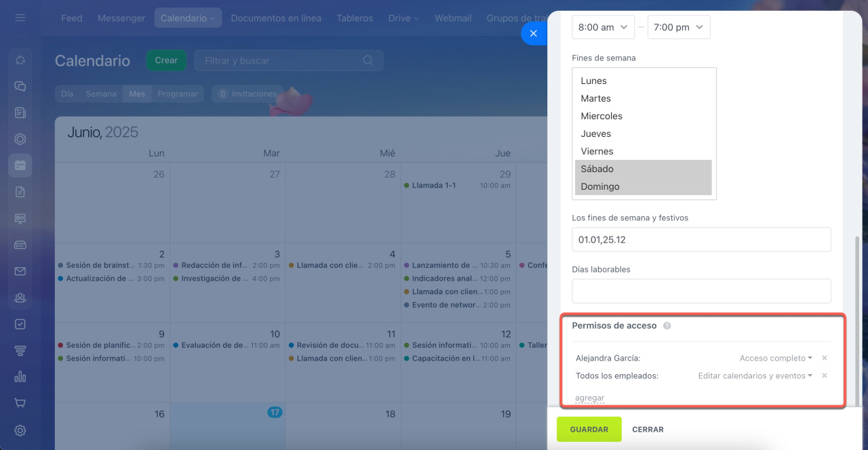Switch calendar to Semana view
Image resolution: width=868 pixels, height=450 pixels.
101,94
